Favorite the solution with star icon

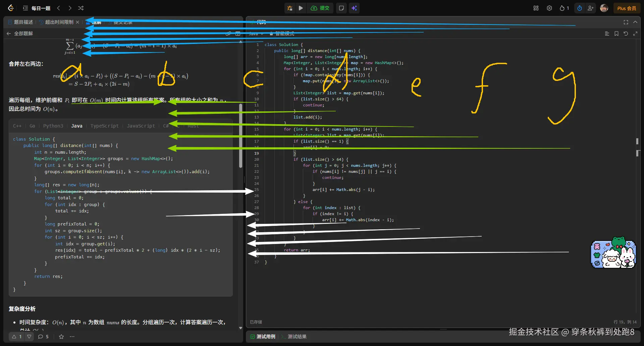[x=61, y=337]
